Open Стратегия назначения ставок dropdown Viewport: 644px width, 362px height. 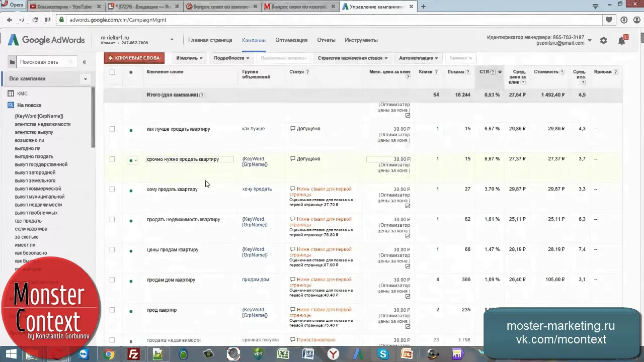(353, 58)
